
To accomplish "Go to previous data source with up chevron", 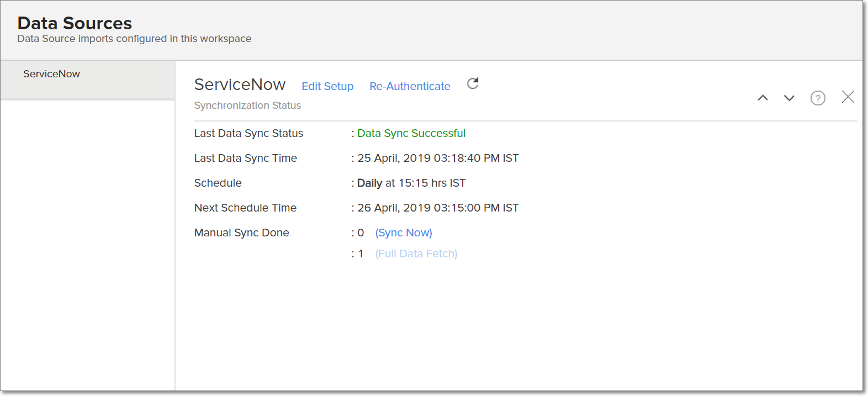I will [x=763, y=98].
